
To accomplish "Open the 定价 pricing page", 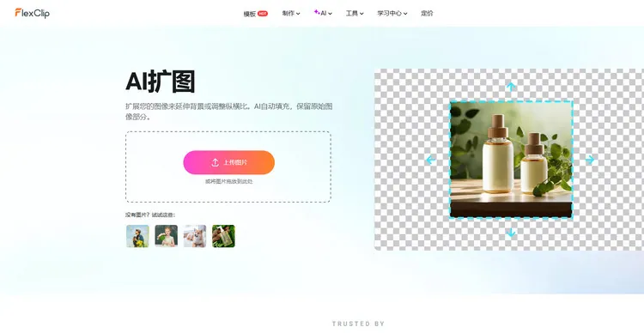I will coord(427,13).
